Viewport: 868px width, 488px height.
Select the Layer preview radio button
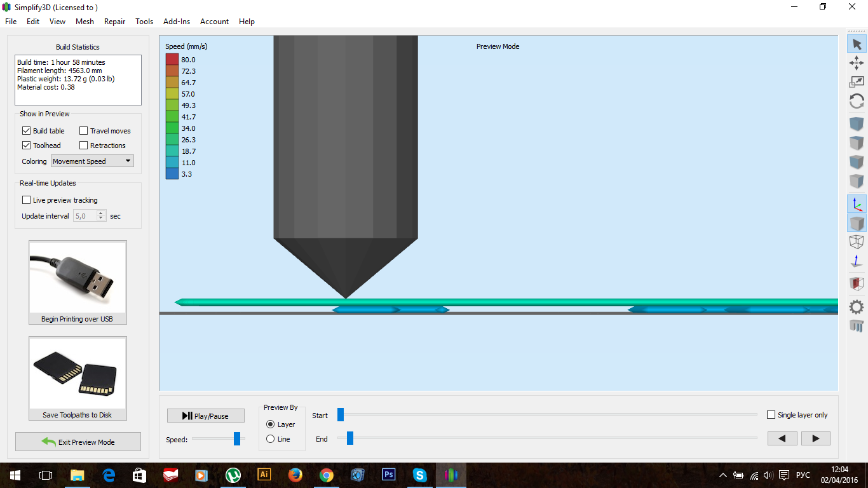pyautogui.click(x=271, y=424)
